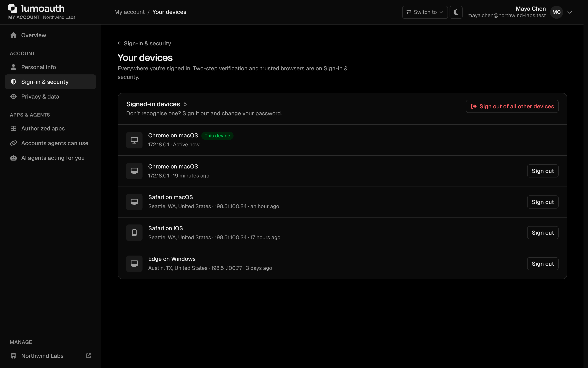
Task: Click the phone icon for Safari on iOS
Action: tap(134, 233)
